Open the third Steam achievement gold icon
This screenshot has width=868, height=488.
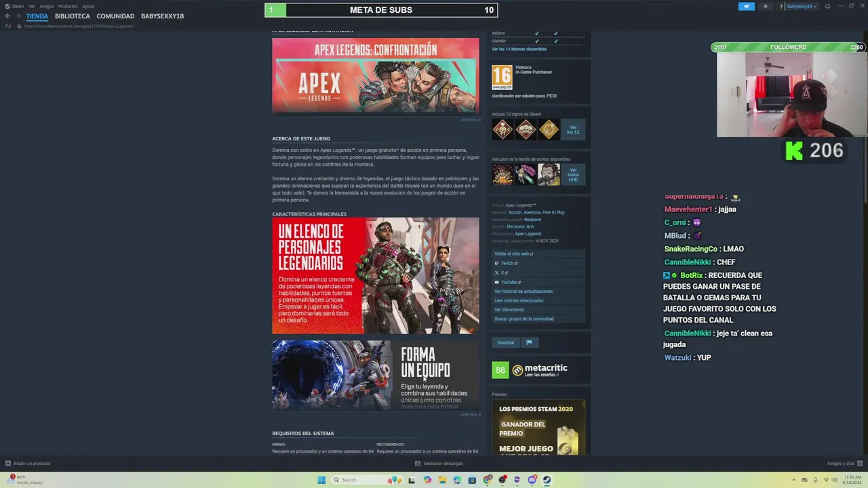549,129
